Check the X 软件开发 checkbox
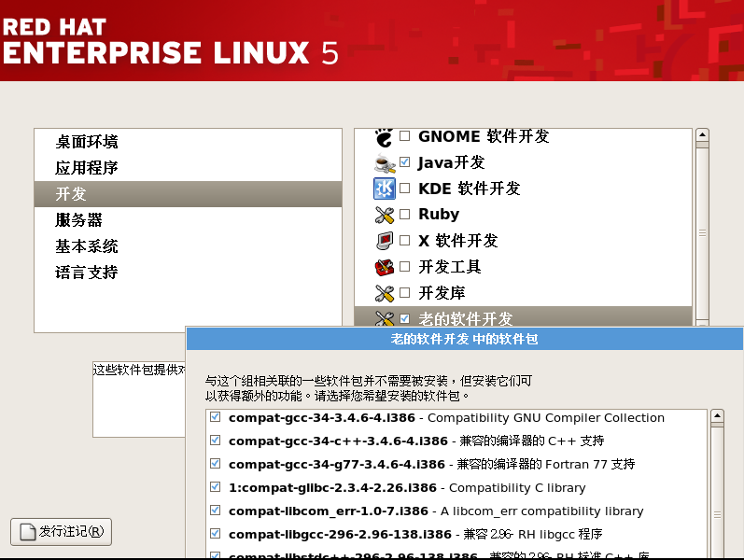Image resolution: width=744 pixels, height=560 pixels. tap(405, 241)
